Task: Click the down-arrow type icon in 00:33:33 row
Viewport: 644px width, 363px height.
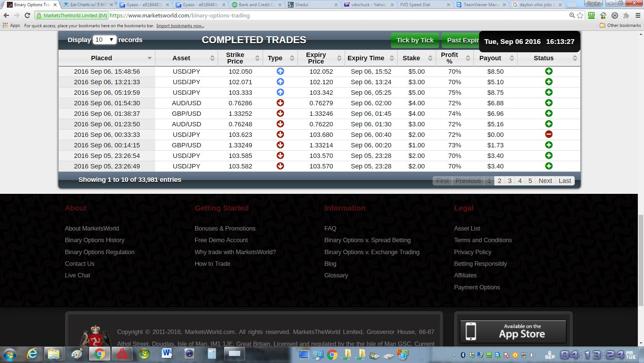Action: (x=280, y=134)
